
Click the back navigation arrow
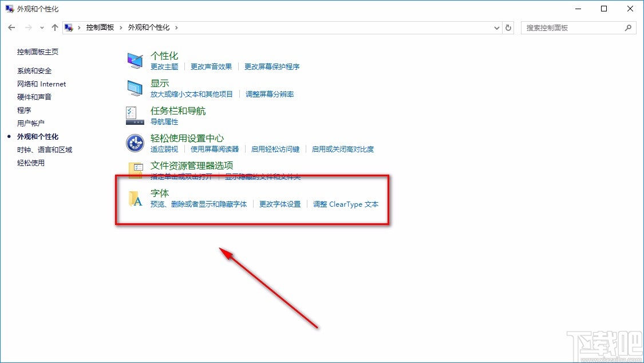[11, 27]
